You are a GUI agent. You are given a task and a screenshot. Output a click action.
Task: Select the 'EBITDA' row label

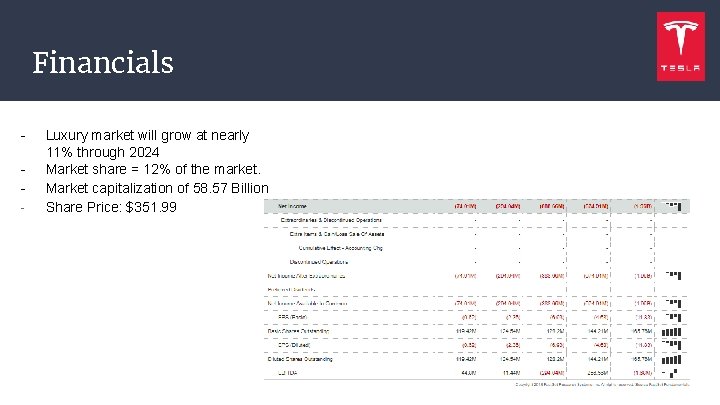(287, 373)
